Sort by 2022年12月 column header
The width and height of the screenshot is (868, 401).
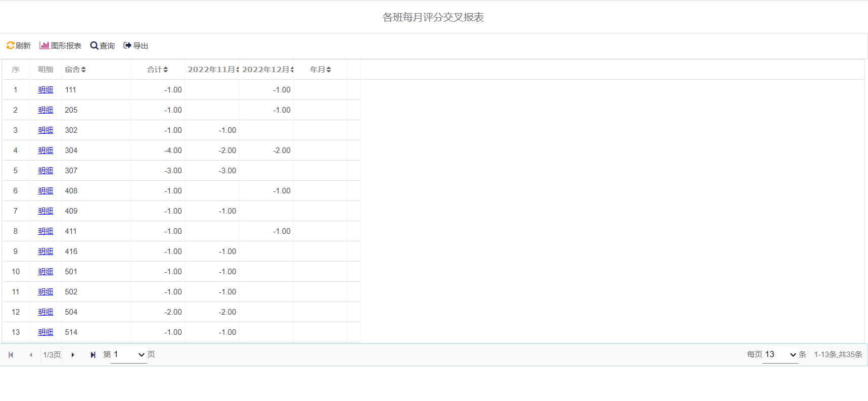click(266, 70)
